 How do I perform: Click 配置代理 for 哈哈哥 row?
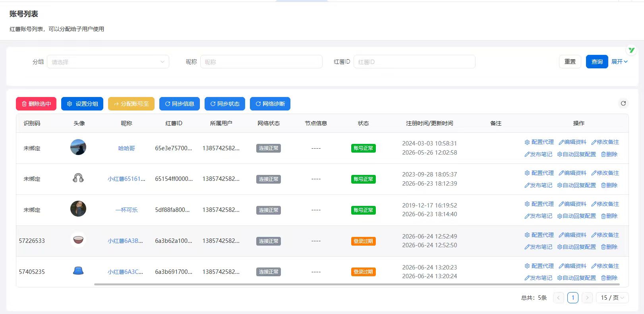[539, 142]
